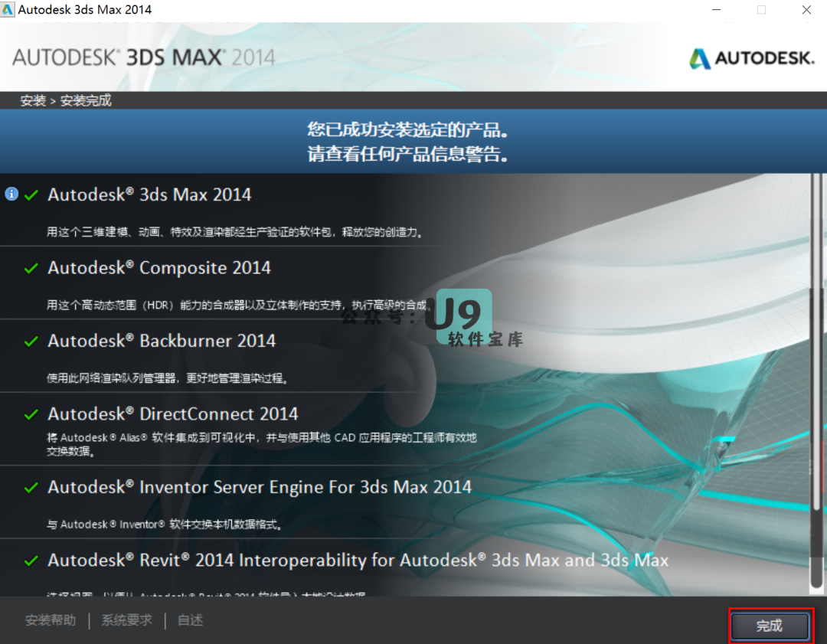827x644 pixels.
Task: Click the Autodesk logo in the header
Action: coord(751,59)
